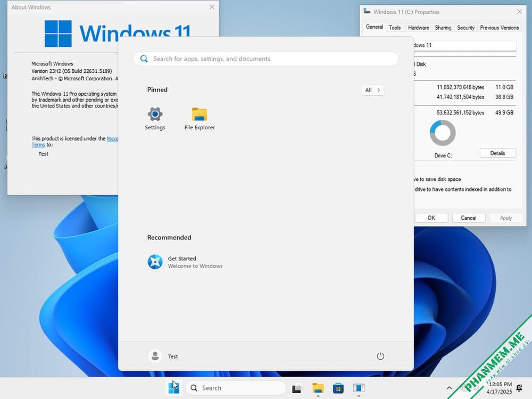Viewport: 532px width, 399px height.
Task: Click the Drive C usage donut chart
Action: (443, 132)
